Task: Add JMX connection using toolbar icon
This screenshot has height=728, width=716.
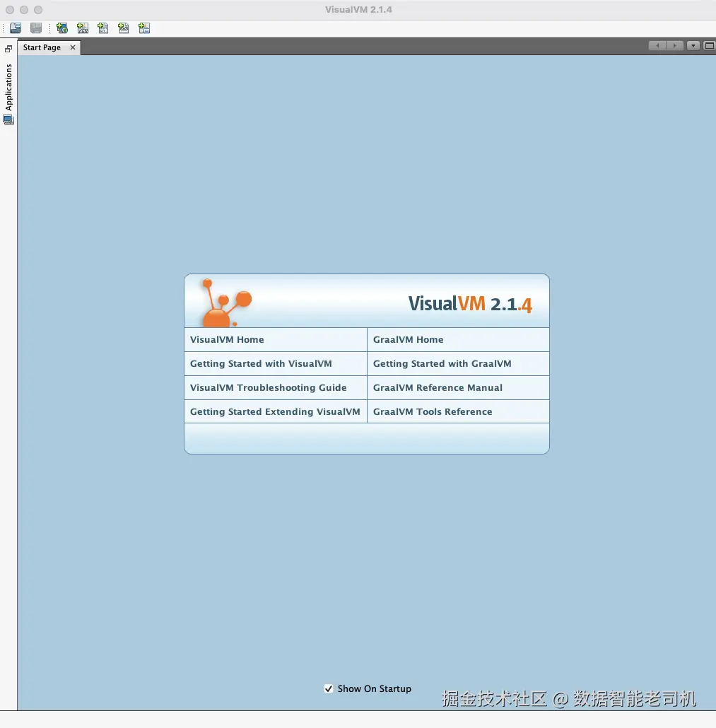Action: pos(83,28)
